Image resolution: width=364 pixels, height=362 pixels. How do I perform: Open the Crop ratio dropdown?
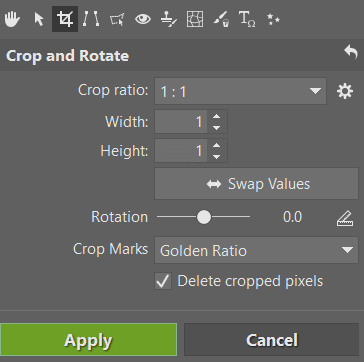point(240,91)
